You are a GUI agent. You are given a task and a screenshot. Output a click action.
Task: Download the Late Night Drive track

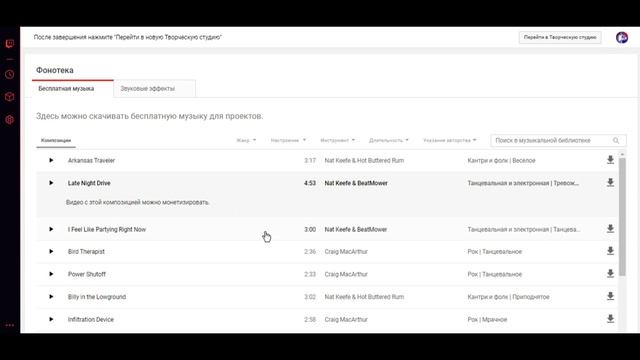click(x=610, y=182)
